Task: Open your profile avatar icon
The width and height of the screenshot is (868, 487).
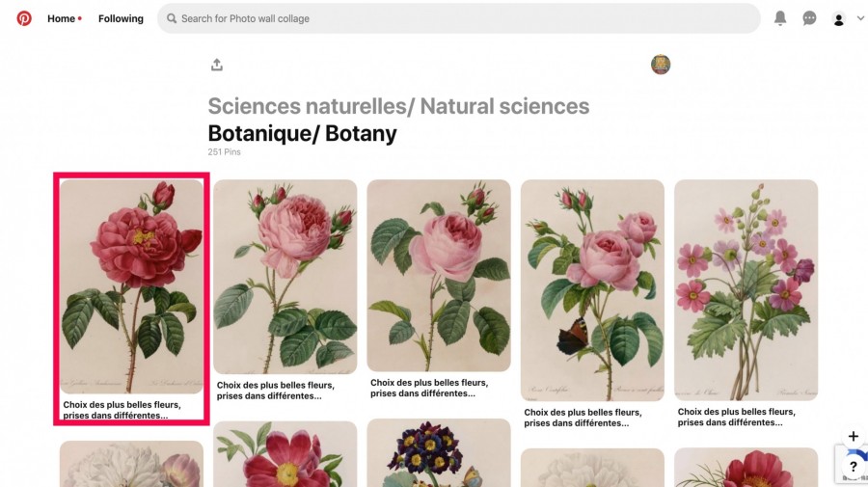Action: pyautogui.click(x=839, y=19)
